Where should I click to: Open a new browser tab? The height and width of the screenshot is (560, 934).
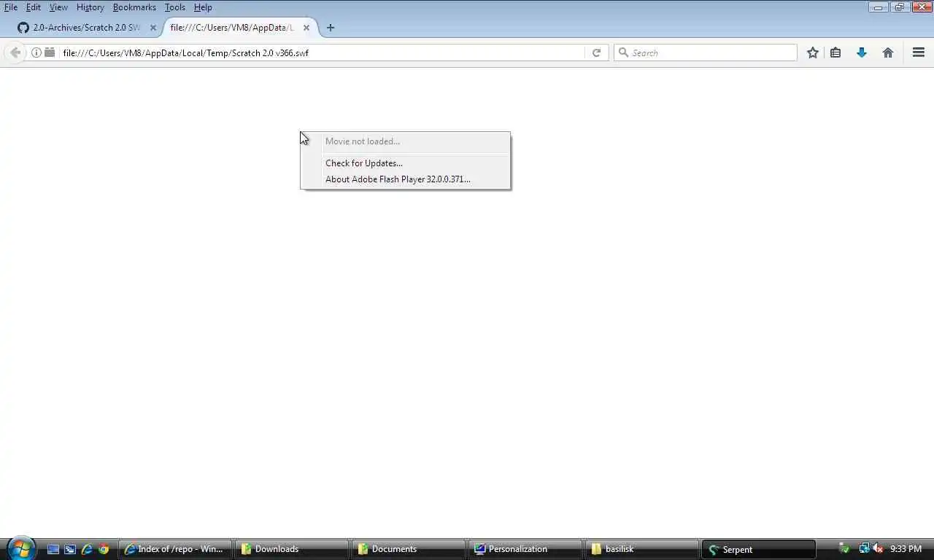tap(331, 28)
